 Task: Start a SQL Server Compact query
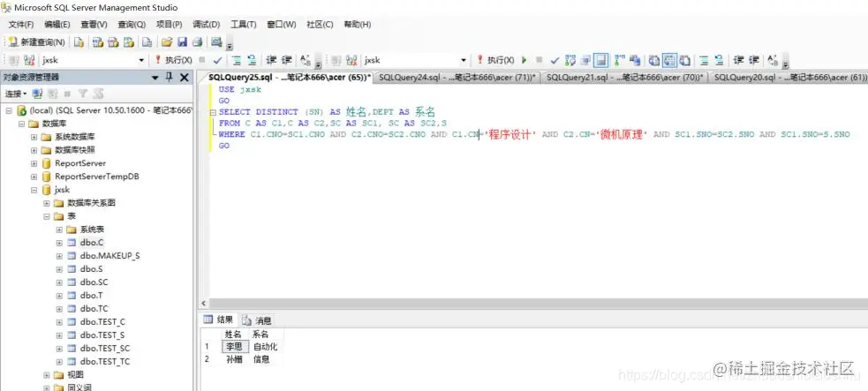point(147,42)
